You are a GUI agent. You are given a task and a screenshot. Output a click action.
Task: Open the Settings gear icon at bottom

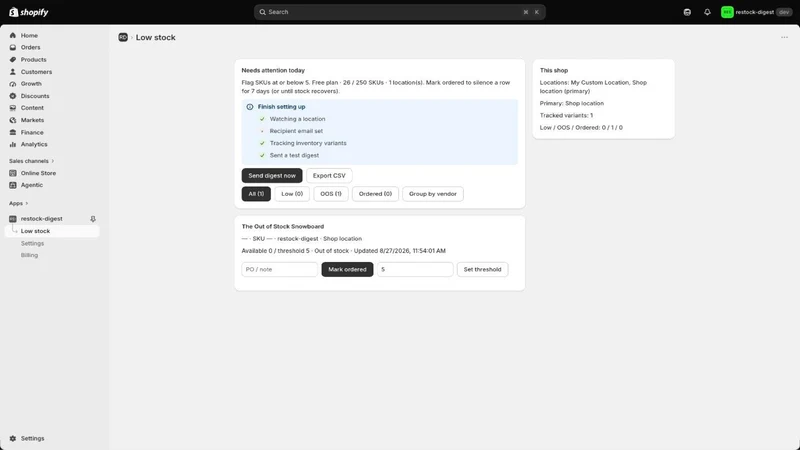[13, 438]
